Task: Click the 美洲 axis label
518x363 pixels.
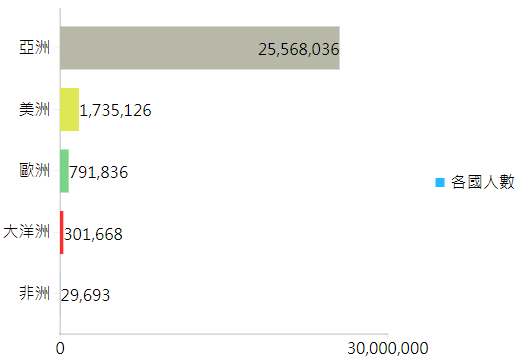Action: (x=34, y=109)
